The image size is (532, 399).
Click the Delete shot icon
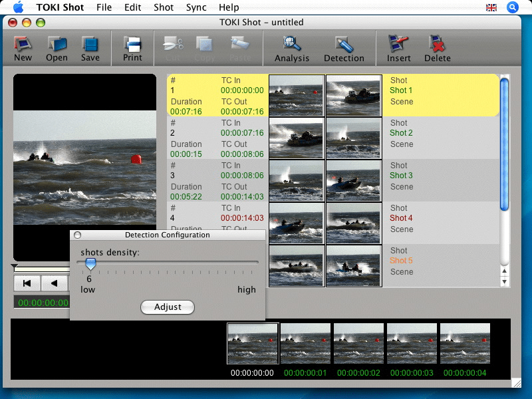coord(437,45)
